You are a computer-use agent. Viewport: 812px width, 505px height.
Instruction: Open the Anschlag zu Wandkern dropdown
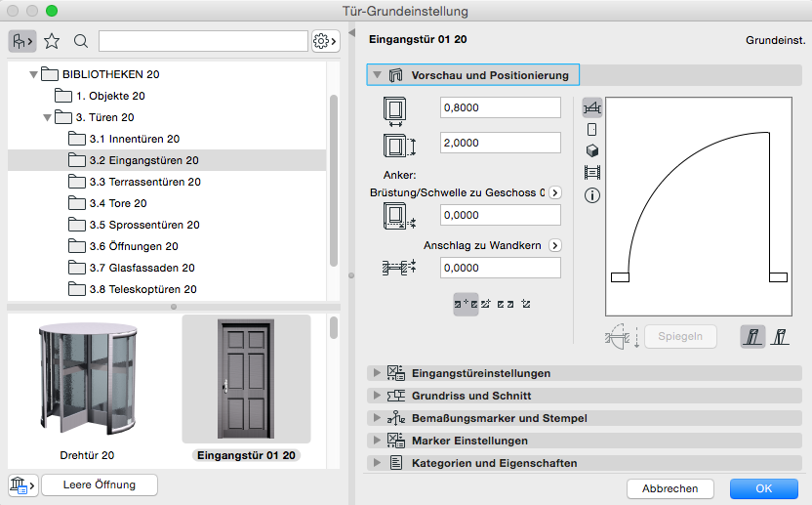click(555, 245)
